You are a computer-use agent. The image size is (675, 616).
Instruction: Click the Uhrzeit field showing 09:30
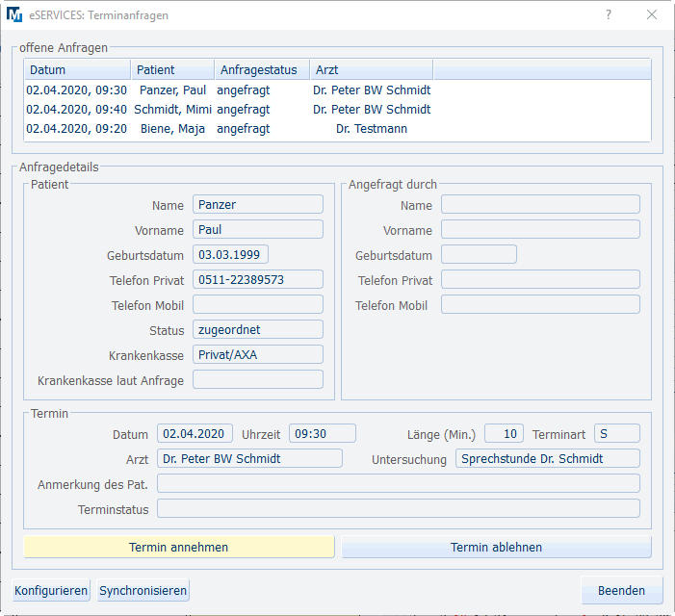[x=323, y=433]
